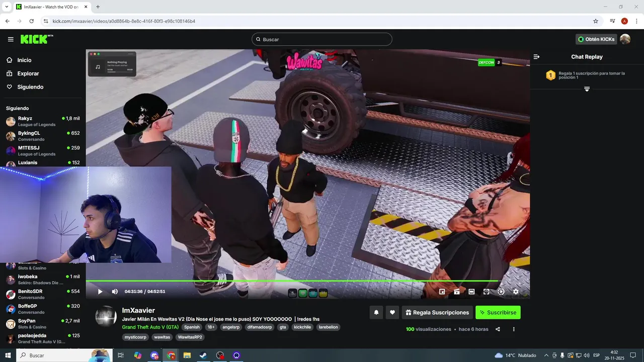Click the number 1 leaderboard badge
The width and height of the screenshot is (644, 362).
tap(551, 75)
